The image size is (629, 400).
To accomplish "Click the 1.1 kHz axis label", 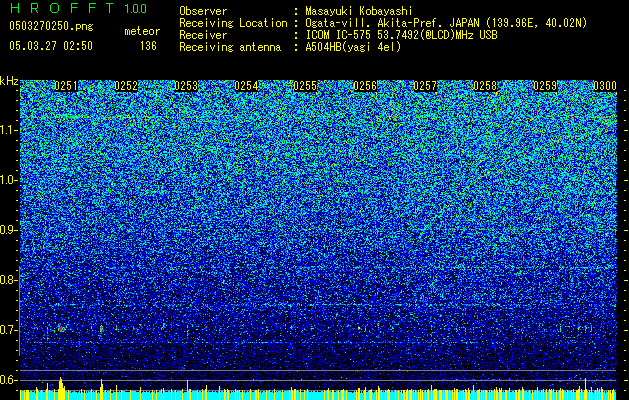I will point(9,130).
